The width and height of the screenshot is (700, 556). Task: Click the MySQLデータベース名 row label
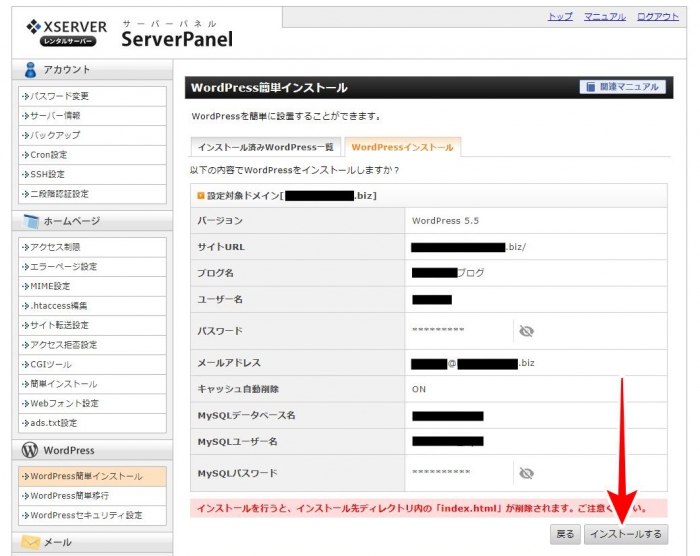[x=246, y=415]
